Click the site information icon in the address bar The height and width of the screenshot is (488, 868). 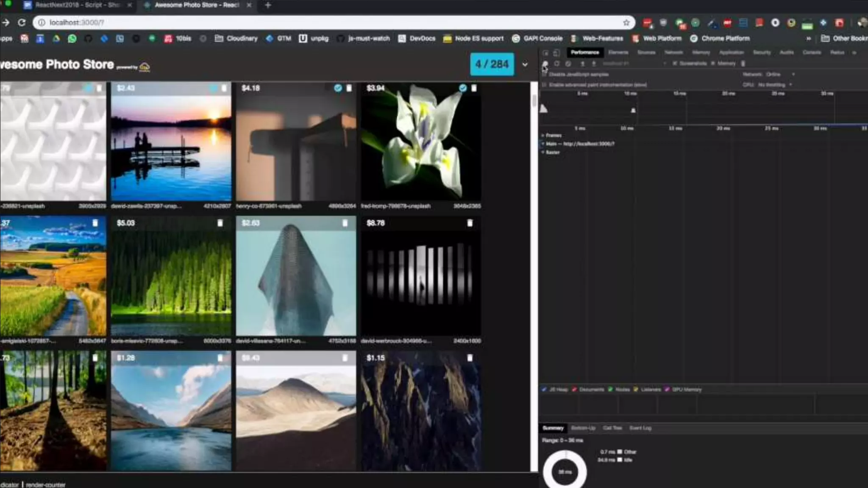coord(42,22)
